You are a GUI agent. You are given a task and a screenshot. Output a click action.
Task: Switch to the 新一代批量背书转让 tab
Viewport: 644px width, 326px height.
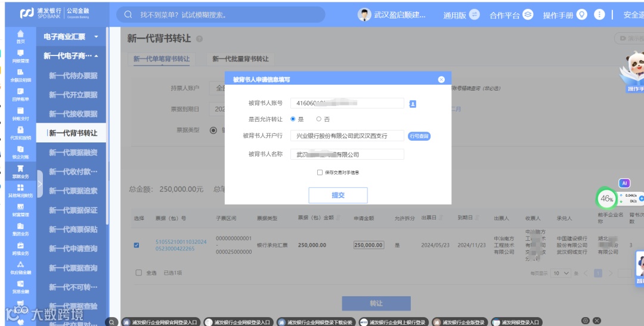tap(240, 59)
